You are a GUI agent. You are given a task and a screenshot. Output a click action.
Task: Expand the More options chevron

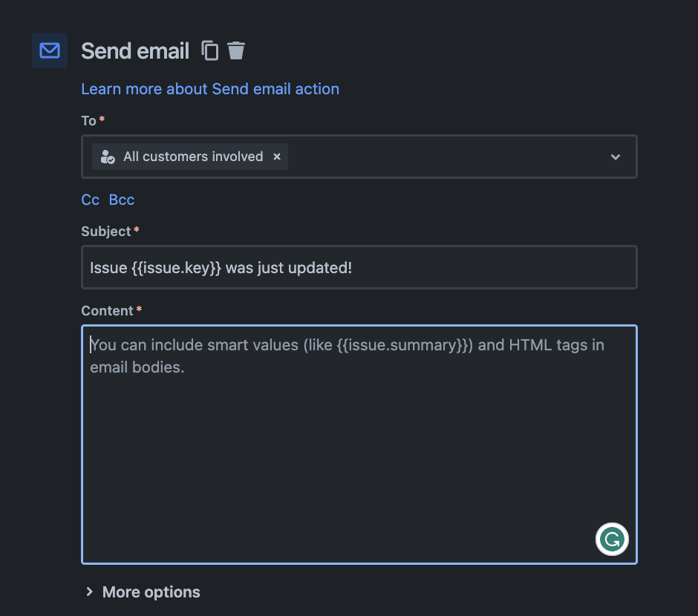click(89, 592)
